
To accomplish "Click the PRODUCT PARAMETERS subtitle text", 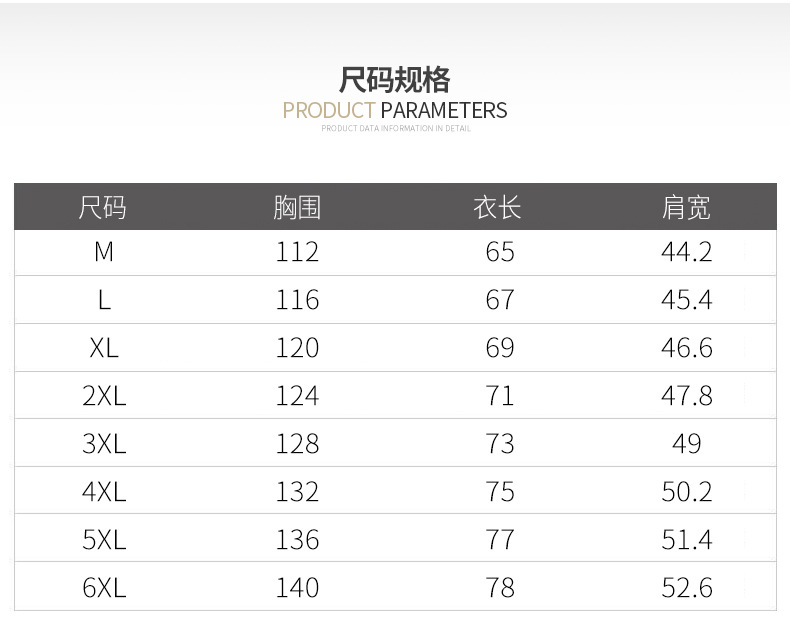I will (x=395, y=110).
